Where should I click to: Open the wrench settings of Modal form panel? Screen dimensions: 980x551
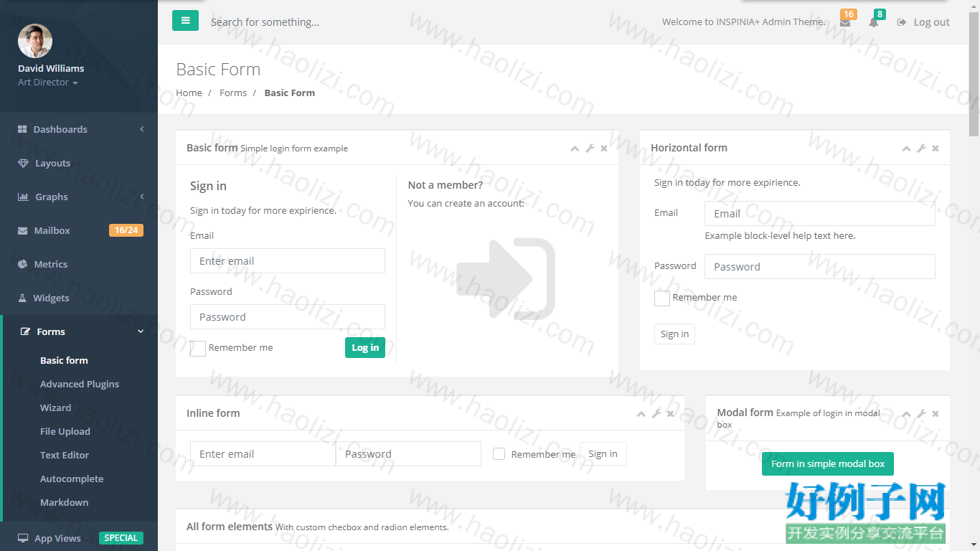pyautogui.click(x=921, y=414)
